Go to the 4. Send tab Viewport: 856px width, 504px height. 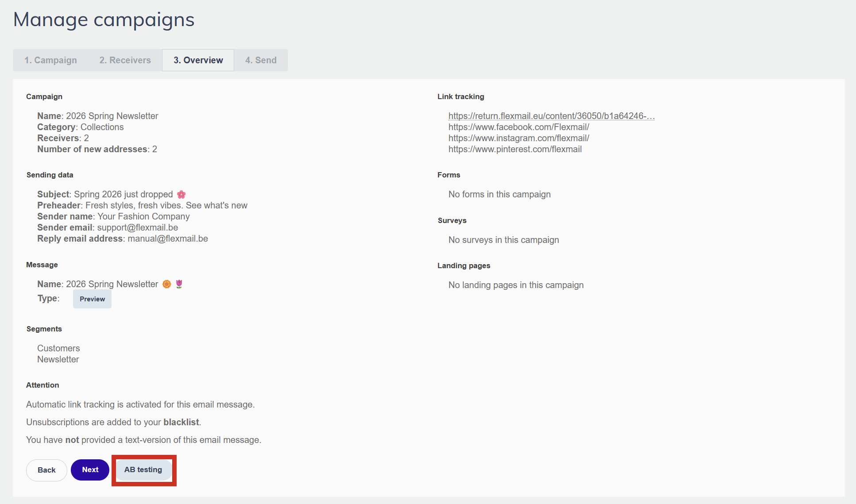[x=261, y=60]
